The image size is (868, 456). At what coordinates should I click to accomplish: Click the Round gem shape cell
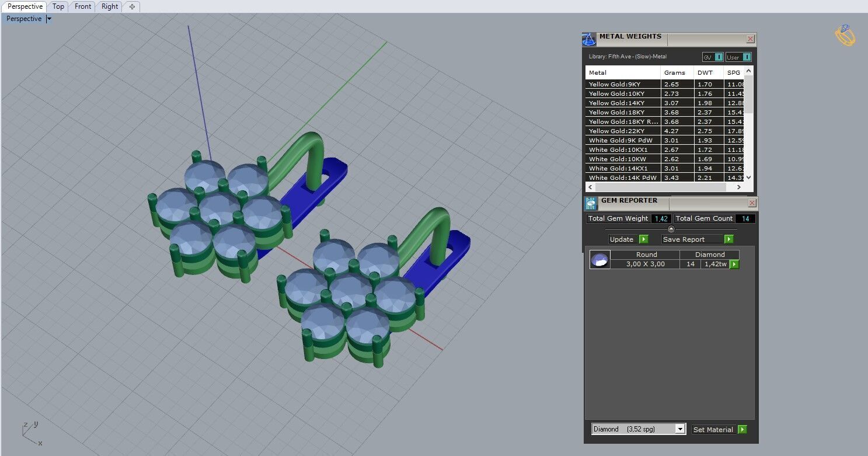(646, 255)
